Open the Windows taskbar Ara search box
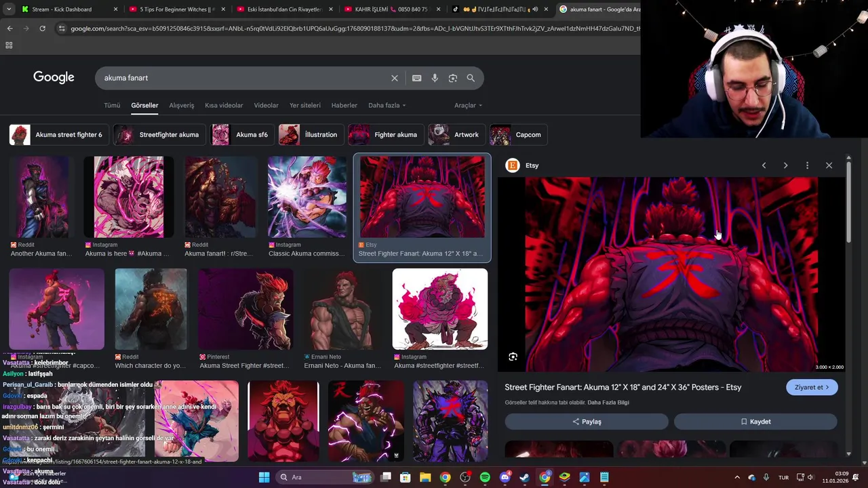This screenshot has width=868, height=488. click(x=325, y=477)
